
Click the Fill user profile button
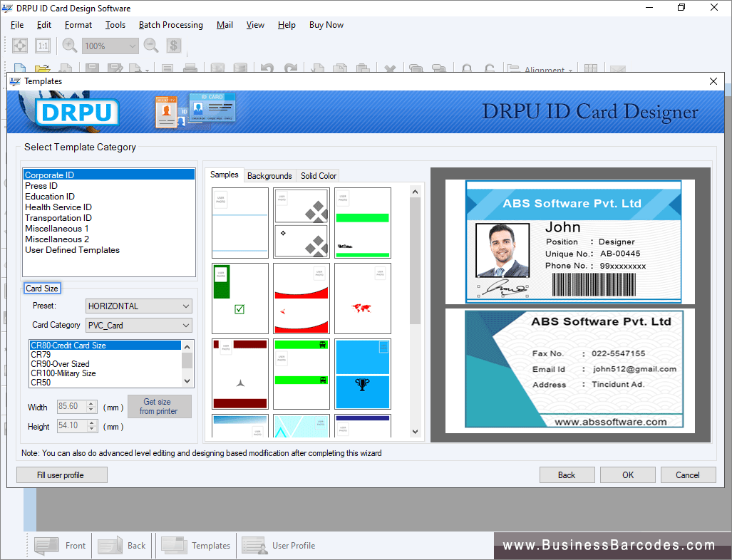coord(61,474)
